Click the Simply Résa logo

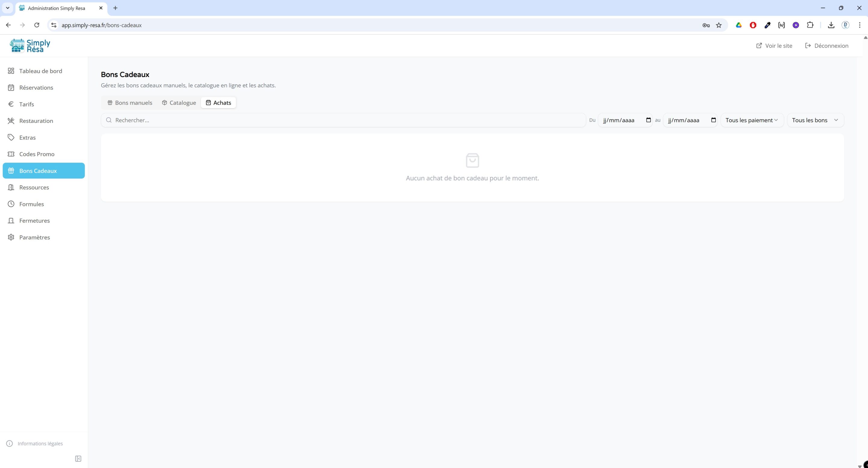[30, 46]
